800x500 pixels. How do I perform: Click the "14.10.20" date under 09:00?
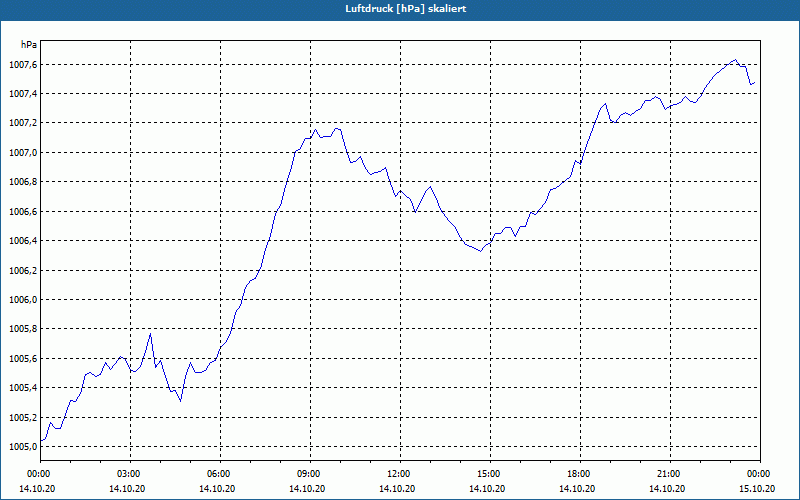[307, 489]
